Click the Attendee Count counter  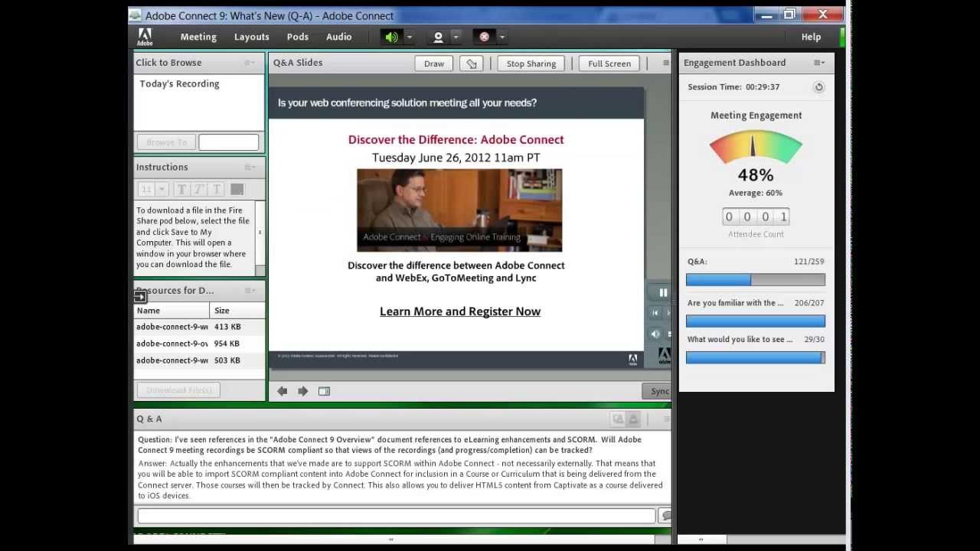pos(756,217)
